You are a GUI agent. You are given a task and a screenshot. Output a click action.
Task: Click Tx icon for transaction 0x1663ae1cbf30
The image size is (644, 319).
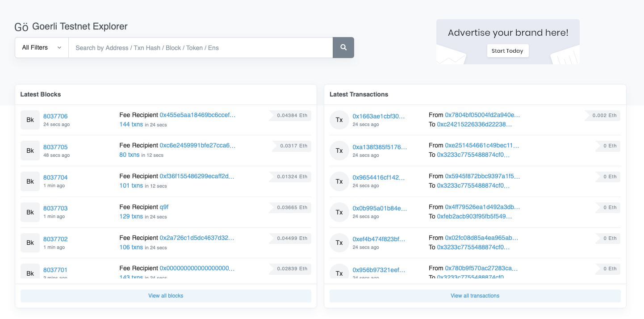click(339, 120)
